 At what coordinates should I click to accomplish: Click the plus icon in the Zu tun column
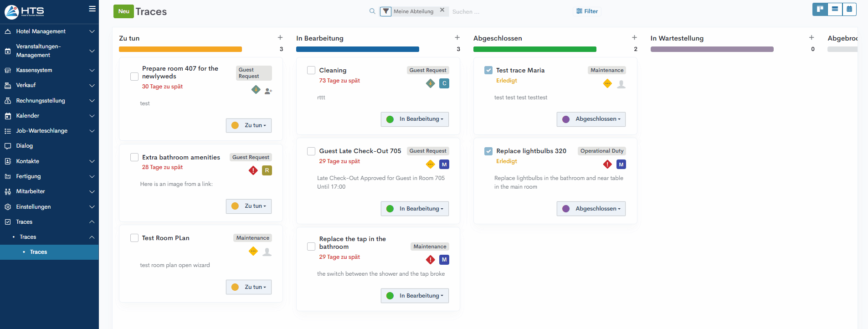280,38
